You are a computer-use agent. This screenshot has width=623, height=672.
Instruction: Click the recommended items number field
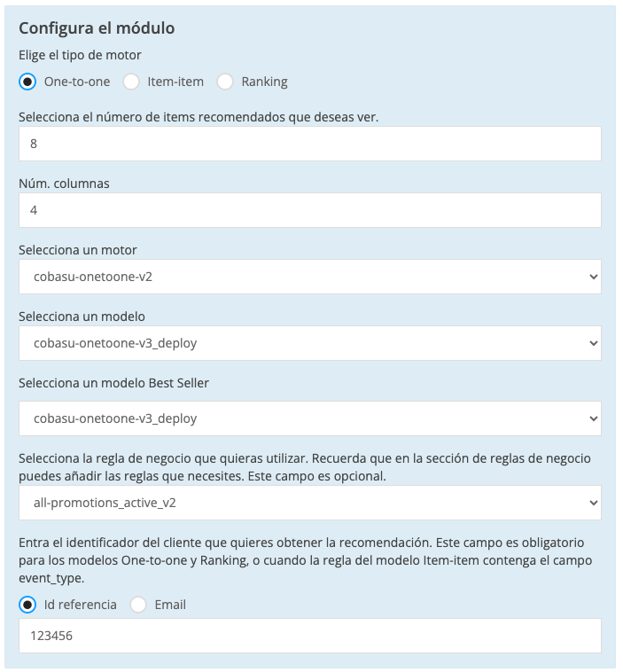coord(309,144)
